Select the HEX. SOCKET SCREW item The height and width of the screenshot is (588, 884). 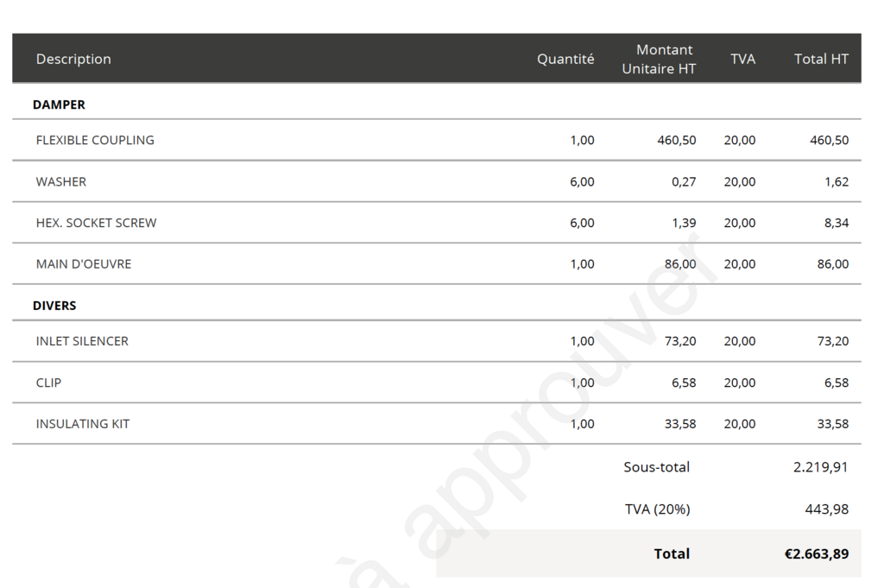[x=96, y=223]
